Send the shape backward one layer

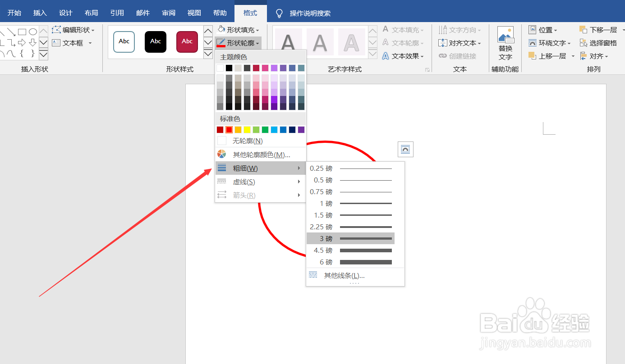point(598,30)
